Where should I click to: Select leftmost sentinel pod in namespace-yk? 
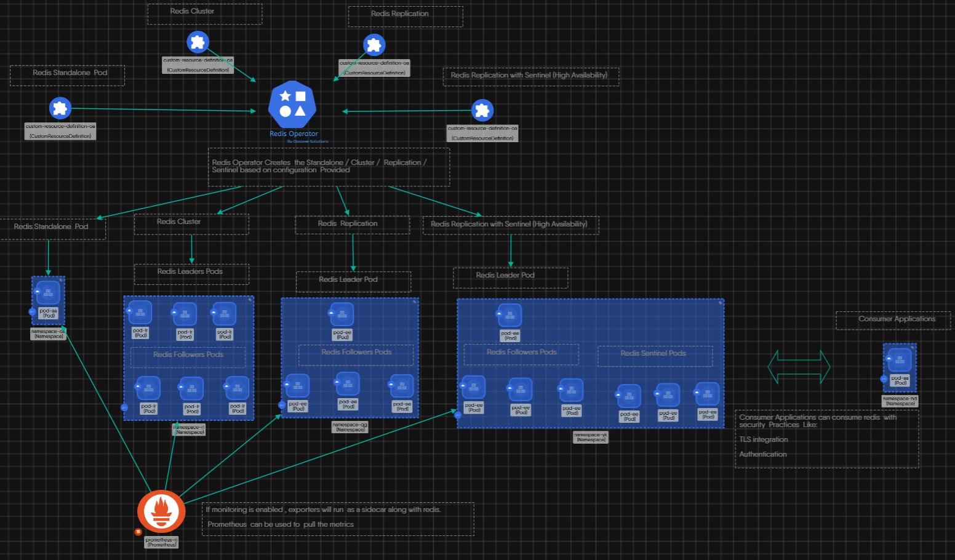[x=629, y=396]
